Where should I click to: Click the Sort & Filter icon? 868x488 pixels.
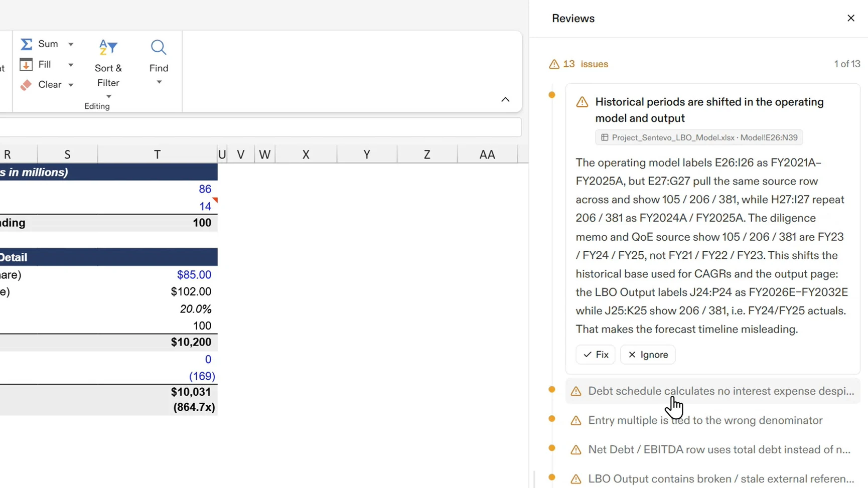pos(108,48)
